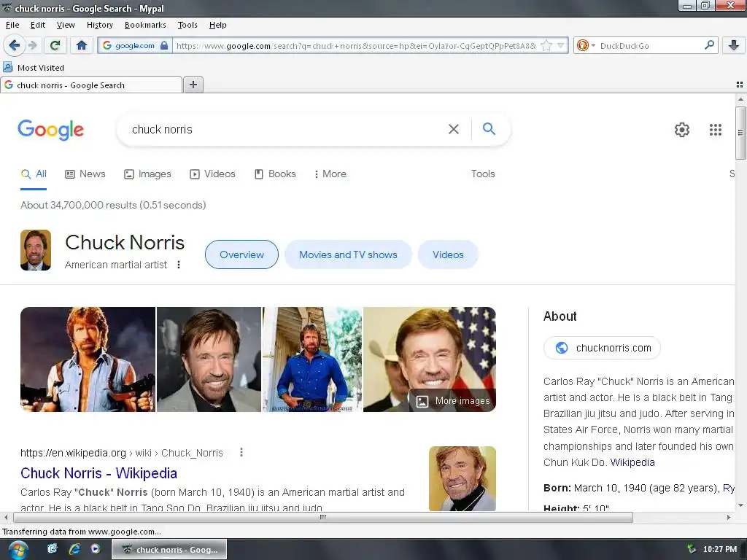The width and height of the screenshot is (747, 560).
Task: Click the Windows Start orb
Action: point(18,550)
